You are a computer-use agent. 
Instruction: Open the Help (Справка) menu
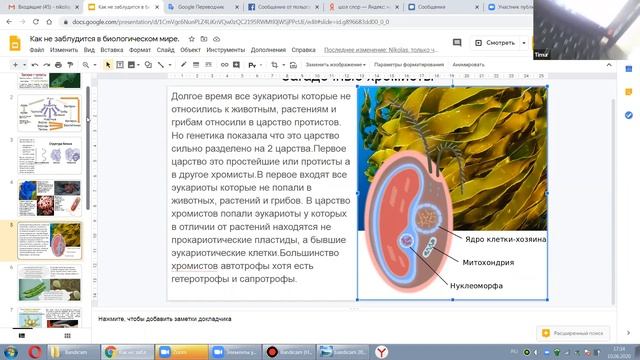click(303, 50)
